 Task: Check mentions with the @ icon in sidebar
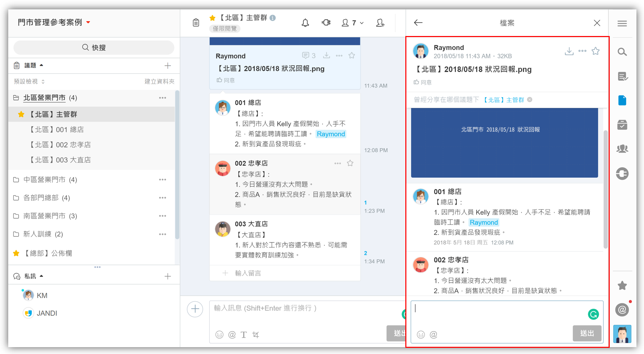tap(622, 310)
